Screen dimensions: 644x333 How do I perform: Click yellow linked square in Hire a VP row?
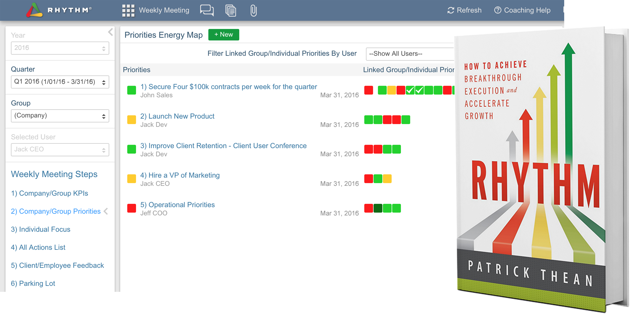point(387,179)
